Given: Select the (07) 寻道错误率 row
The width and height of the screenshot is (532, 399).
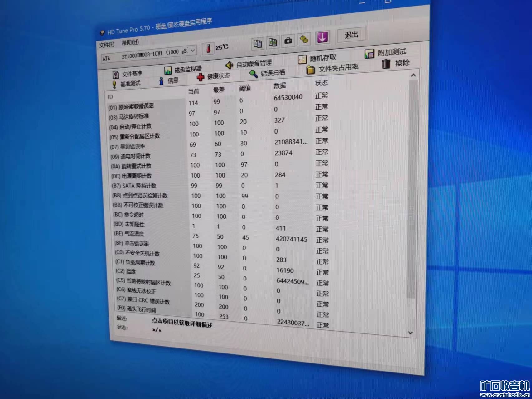Looking at the screenshot, I should coord(219,144).
